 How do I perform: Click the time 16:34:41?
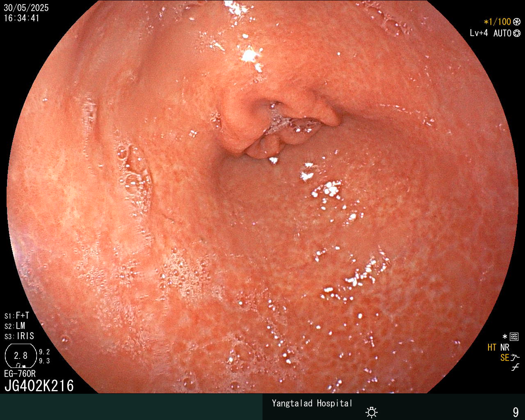21,18
